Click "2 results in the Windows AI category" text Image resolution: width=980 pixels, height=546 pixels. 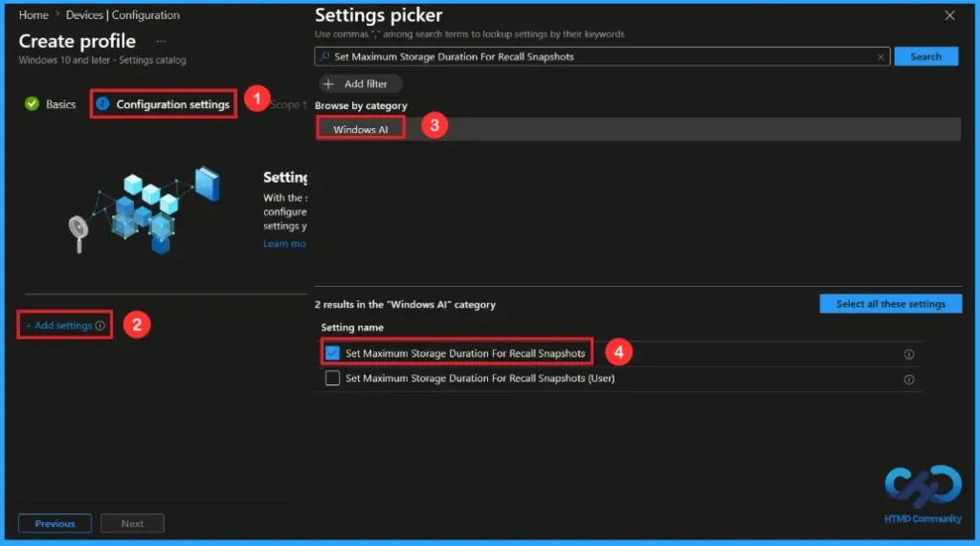(x=405, y=304)
